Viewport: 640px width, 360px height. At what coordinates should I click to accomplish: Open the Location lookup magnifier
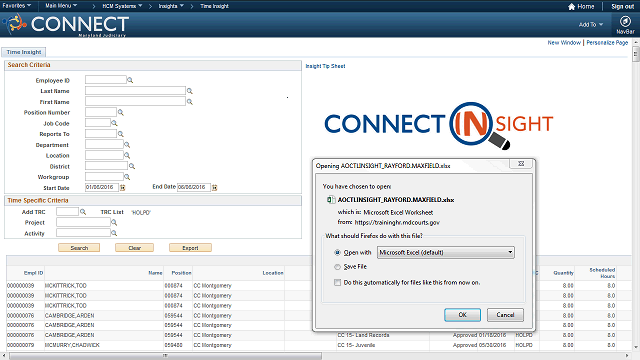[127, 156]
